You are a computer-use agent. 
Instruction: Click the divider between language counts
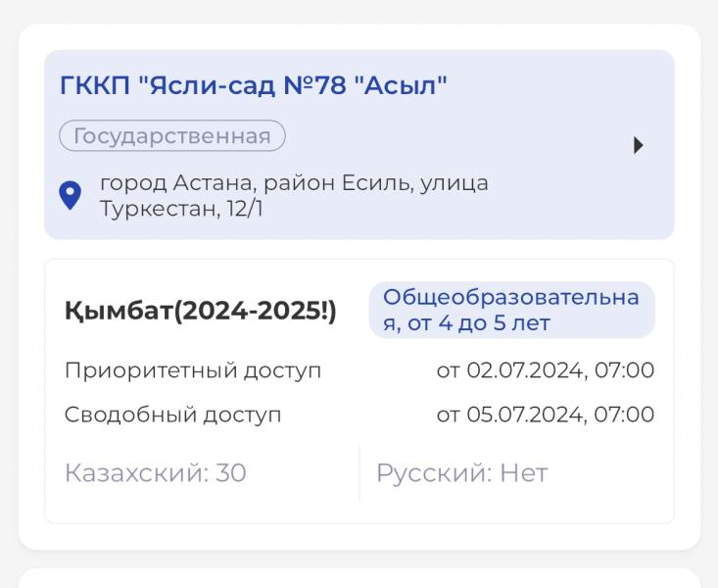359,472
